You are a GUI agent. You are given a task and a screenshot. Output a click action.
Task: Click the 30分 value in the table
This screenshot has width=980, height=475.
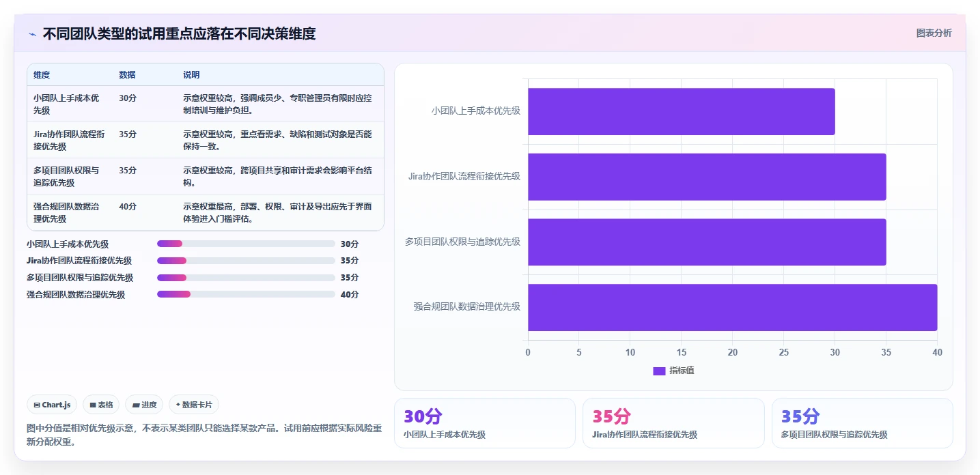(128, 98)
